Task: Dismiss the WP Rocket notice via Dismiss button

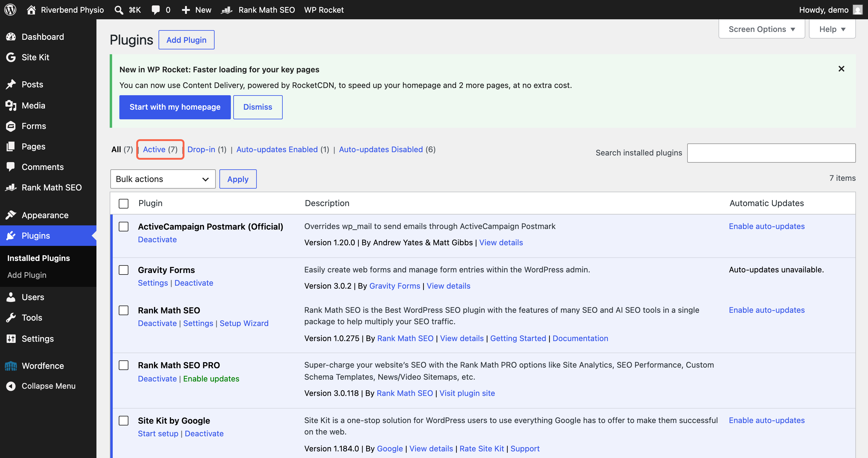Action: coord(258,107)
